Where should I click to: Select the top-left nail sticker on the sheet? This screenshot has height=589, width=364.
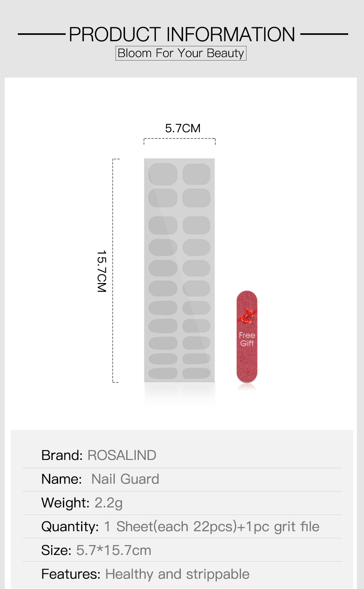(163, 174)
